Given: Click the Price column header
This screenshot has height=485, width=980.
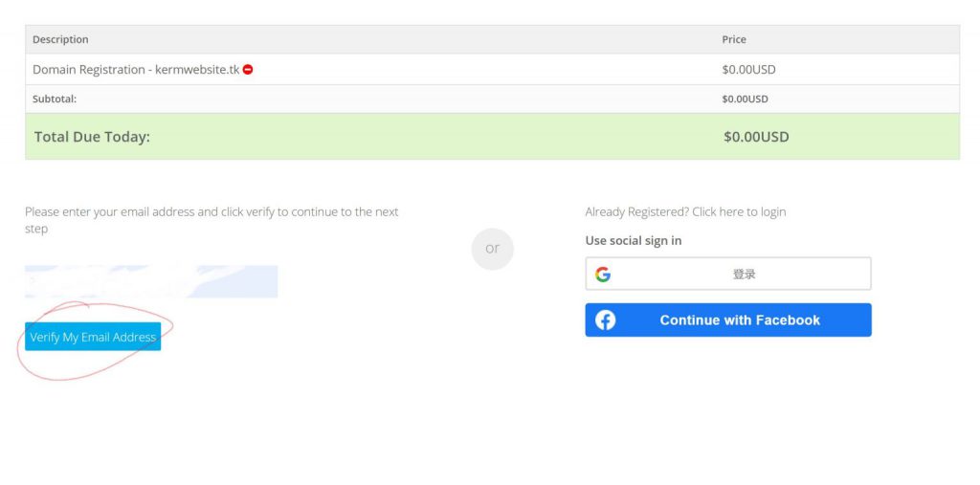Looking at the screenshot, I should tap(734, 39).
